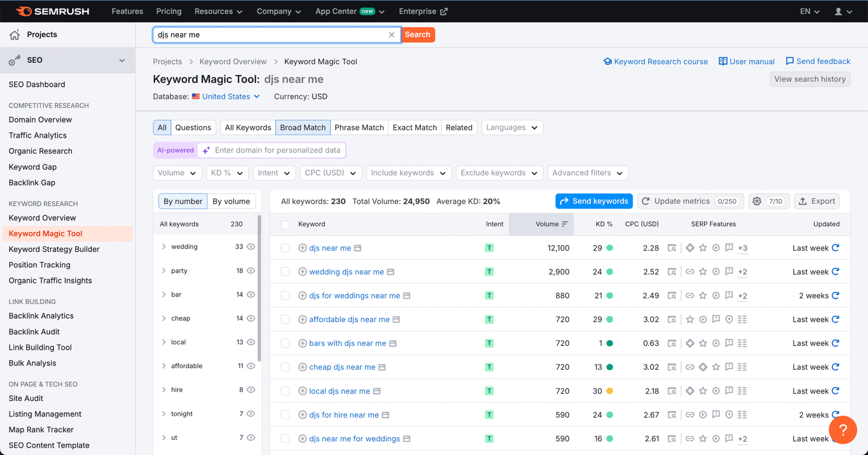The image size is (868, 455).
Task: Expand the 'wedding' keyword group
Action: click(164, 247)
